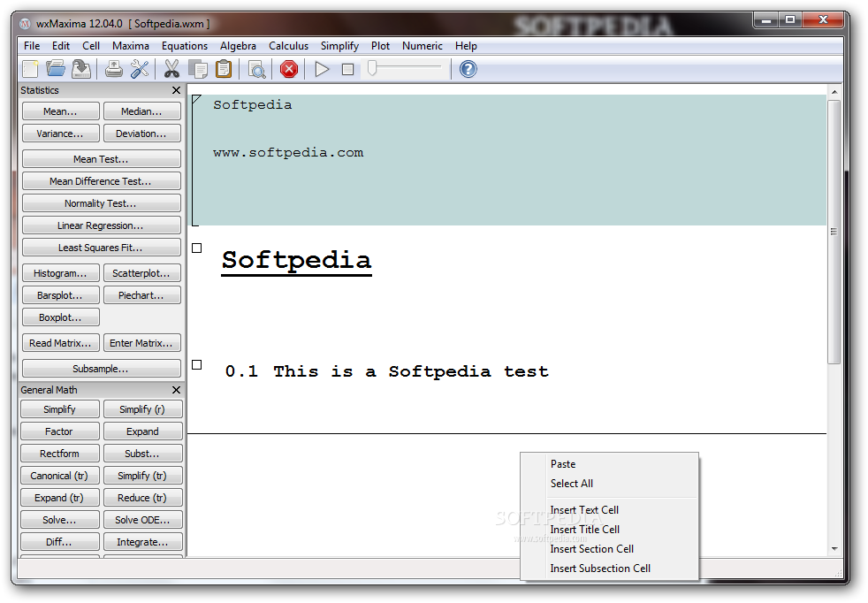
Task: Collapse the Softpedia text cell bracket
Action: (196, 100)
